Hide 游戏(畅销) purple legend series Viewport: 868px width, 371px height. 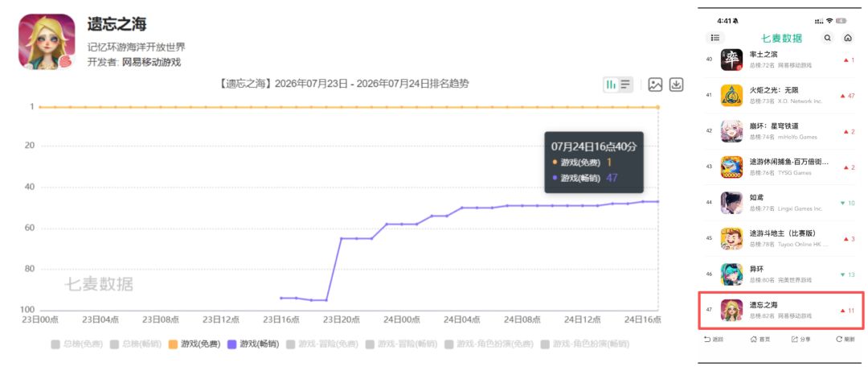(253, 344)
